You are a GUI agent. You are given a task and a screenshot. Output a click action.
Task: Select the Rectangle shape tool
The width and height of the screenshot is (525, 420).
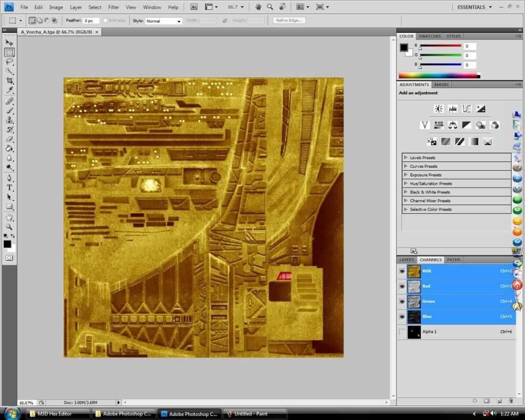pyautogui.click(x=9, y=207)
